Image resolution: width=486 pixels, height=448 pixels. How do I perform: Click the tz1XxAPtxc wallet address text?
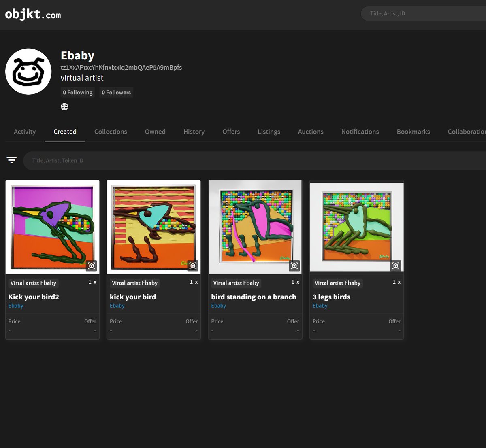click(121, 68)
